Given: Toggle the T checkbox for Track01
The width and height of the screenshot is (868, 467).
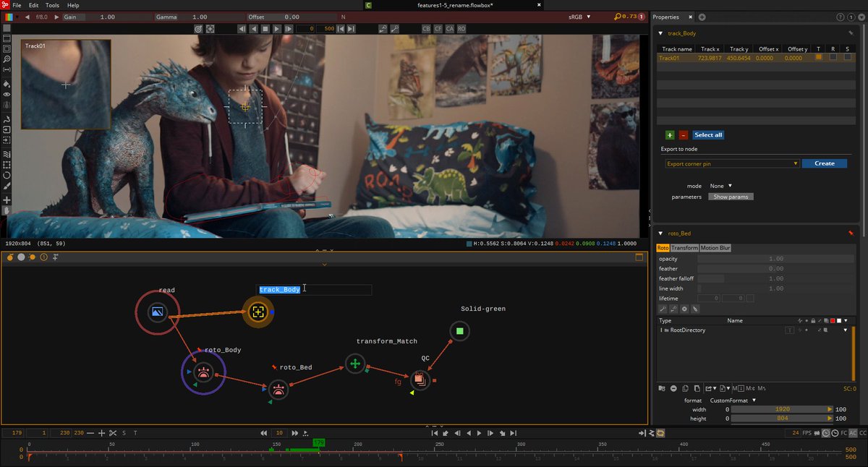Looking at the screenshot, I should pyautogui.click(x=819, y=57).
